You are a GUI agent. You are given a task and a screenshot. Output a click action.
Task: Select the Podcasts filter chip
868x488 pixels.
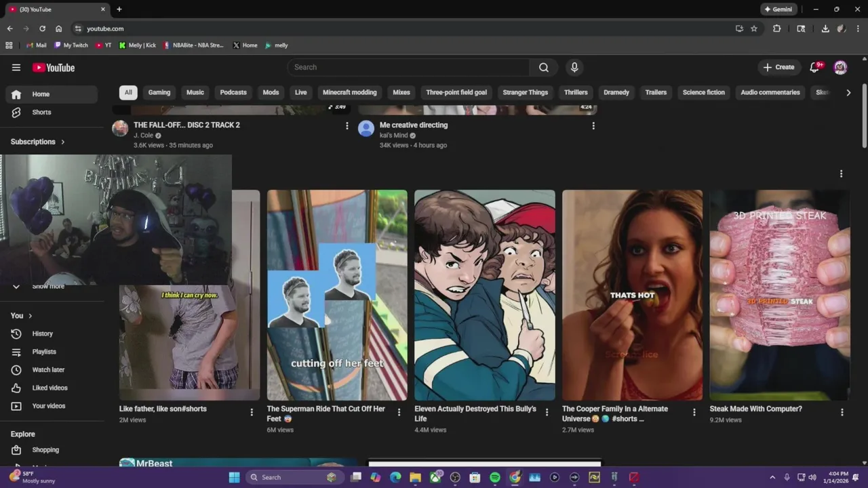coord(233,92)
